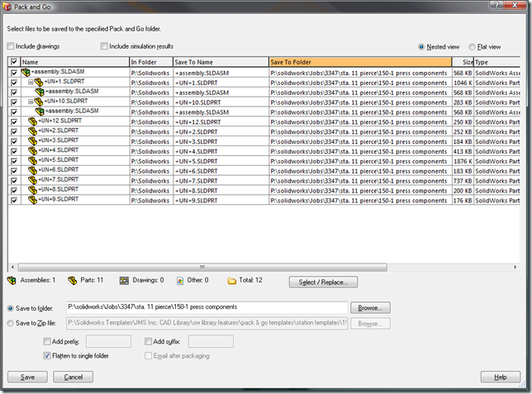Uncheck the +UN+9.SLDPRT row checkbox
Viewport: 532px width, 394px height.
14,201
